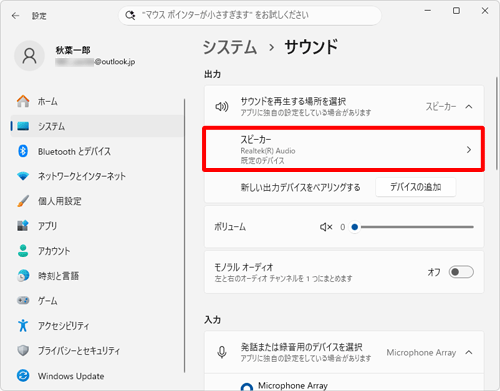Click the privacy shield icon
Screen dimensions: 500x391
point(23,350)
